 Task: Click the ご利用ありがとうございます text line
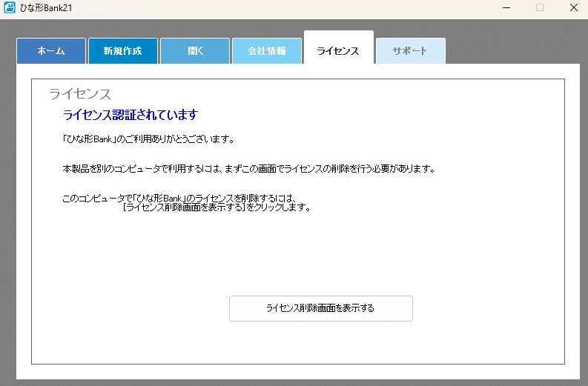click(148, 139)
